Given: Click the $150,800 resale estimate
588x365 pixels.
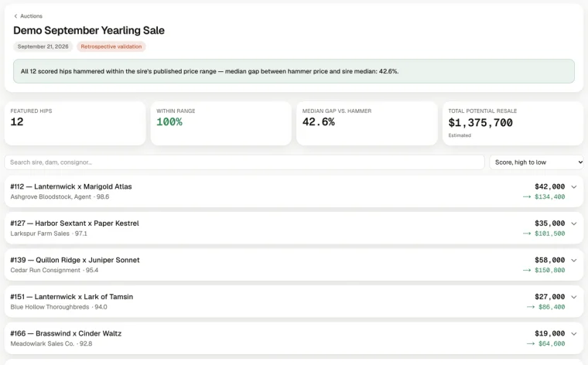Looking at the screenshot, I should [x=550, y=270].
